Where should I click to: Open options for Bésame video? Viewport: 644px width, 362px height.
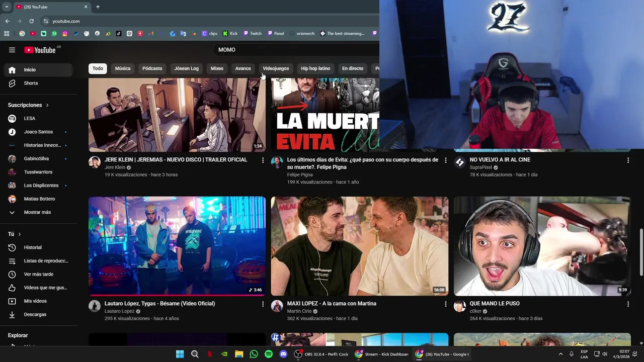click(263, 304)
